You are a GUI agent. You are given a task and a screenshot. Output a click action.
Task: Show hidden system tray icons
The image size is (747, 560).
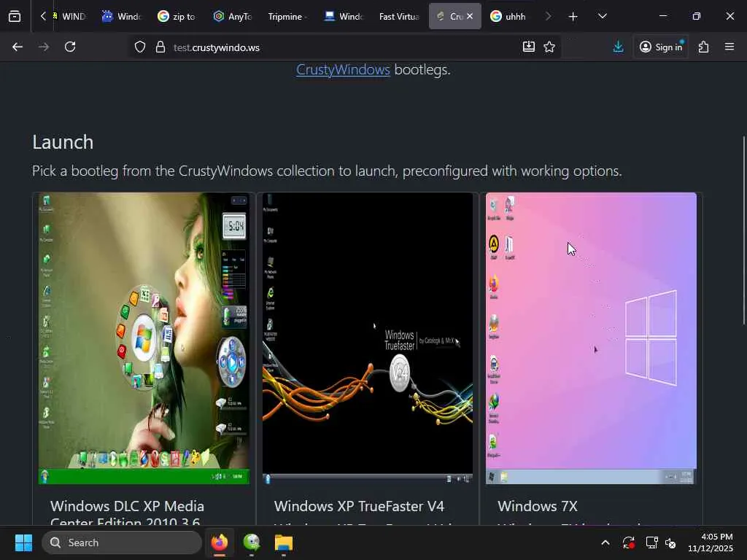click(x=605, y=542)
